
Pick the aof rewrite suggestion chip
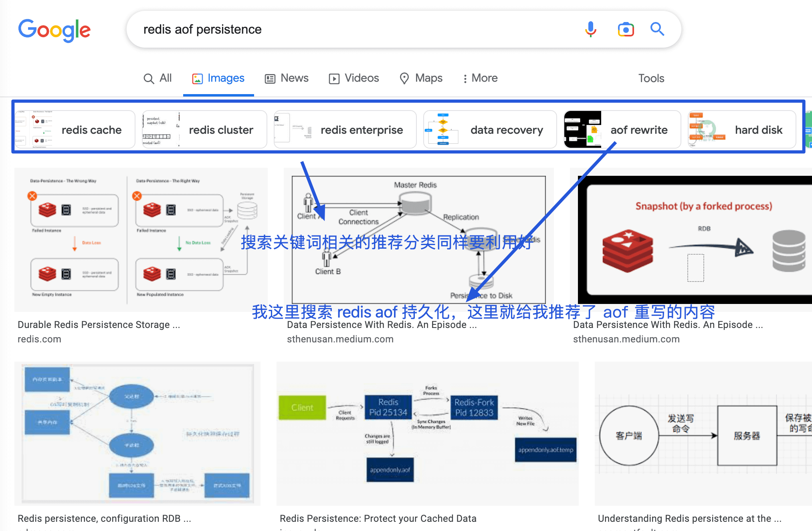pyautogui.click(x=622, y=129)
